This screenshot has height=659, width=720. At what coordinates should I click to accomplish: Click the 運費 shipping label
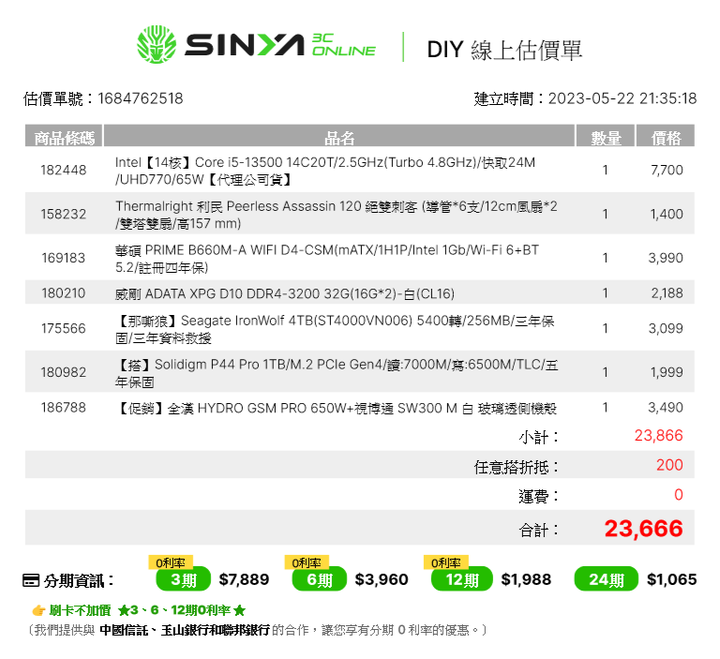coord(539,496)
